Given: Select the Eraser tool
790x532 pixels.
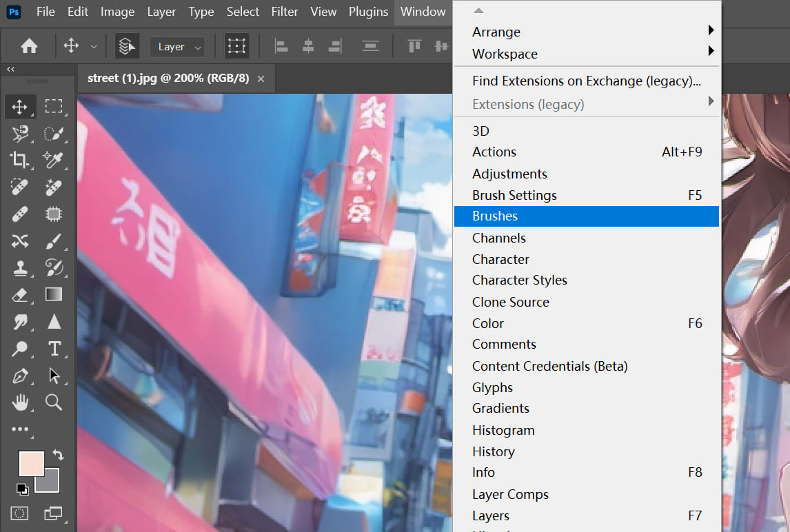Looking at the screenshot, I should click(x=19, y=295).
